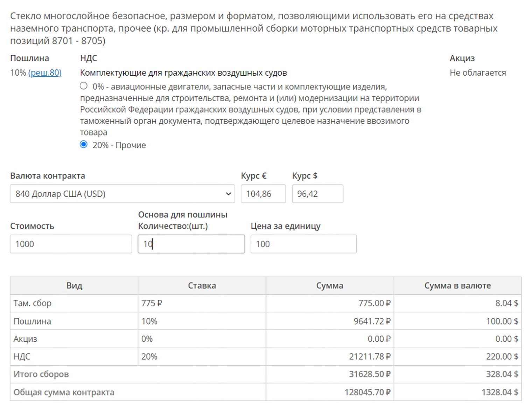Click the 31628.50 ₽ total fees amount
This screenshot has height=416, width=532.
click(x=370, y=374)
